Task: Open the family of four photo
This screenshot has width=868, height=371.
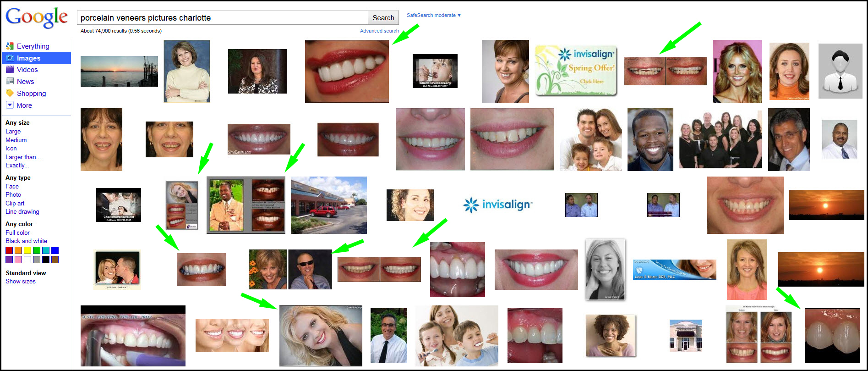Action: (590, 139)
